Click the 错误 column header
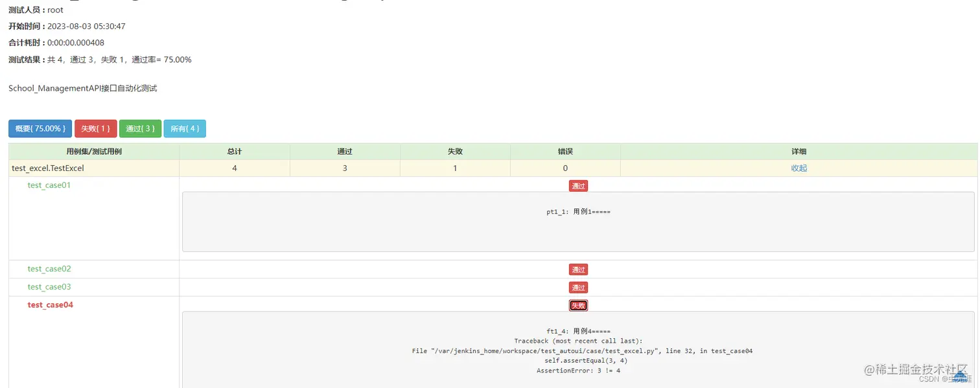980x388 pixels. click(565, 152)
